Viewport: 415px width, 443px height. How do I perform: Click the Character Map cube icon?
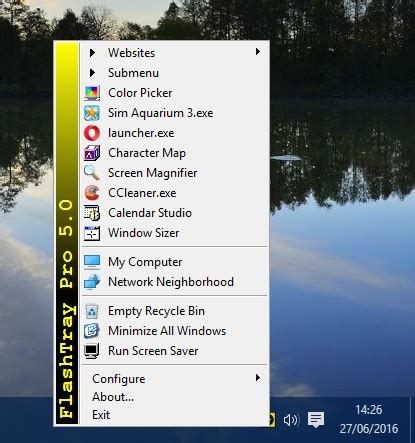point(92,153)
